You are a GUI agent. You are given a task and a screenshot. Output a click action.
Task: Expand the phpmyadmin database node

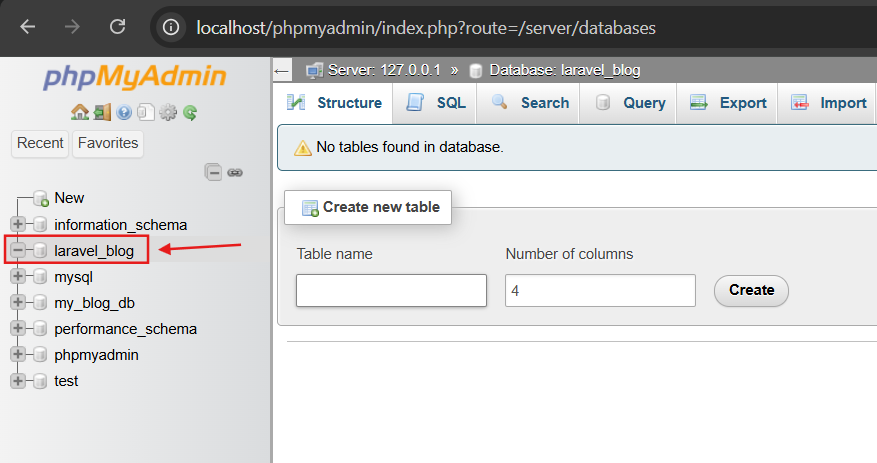coord(18,355)
